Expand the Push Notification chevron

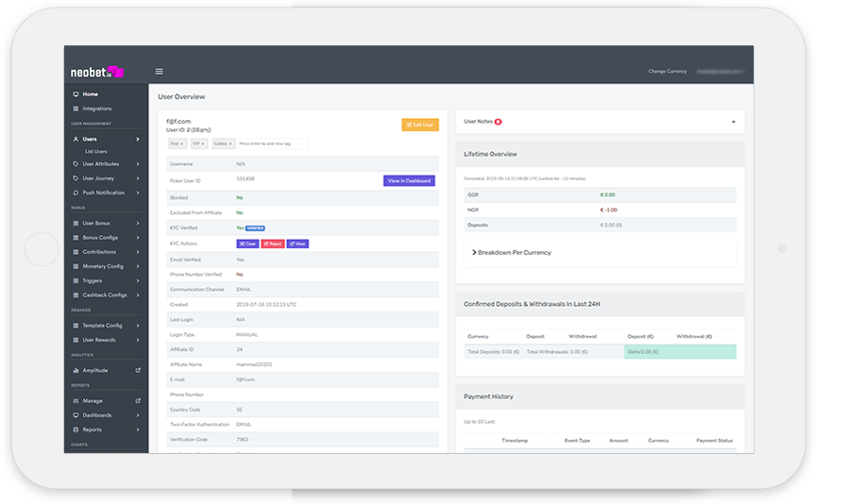pyautogui.click(x=138, y=193)
